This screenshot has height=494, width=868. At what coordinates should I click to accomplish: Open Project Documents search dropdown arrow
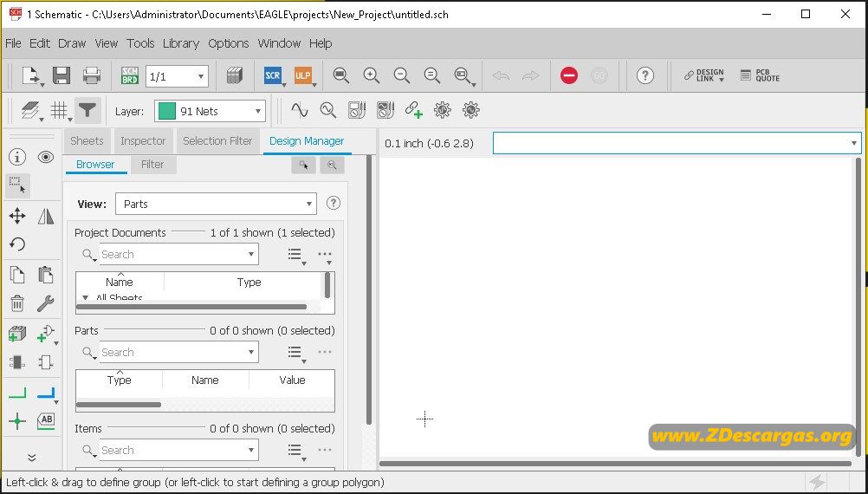pos(250,254)
